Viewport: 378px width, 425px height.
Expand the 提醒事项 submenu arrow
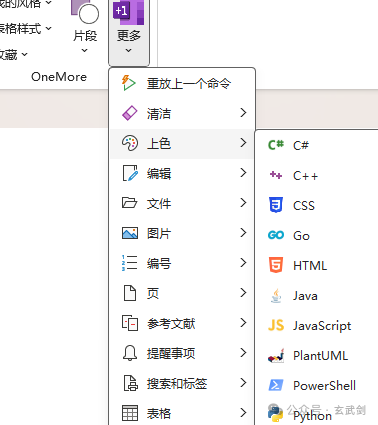tap(243, 353)
